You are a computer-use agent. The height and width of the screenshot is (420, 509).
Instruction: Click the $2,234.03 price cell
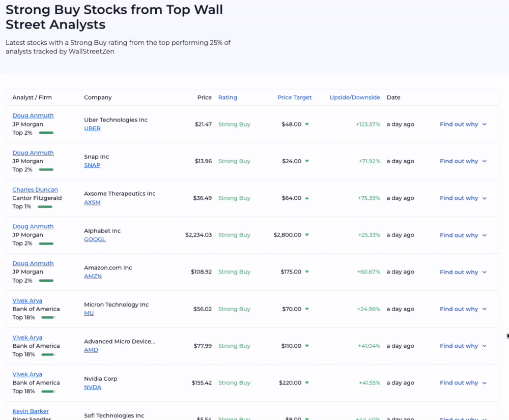point(199,235)
